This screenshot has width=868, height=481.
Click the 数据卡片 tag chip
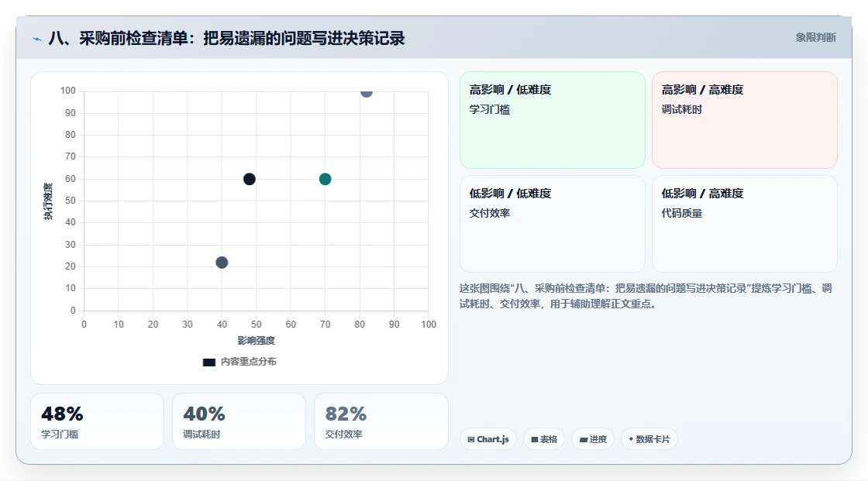pyautogui.click(x=649, y=439)
